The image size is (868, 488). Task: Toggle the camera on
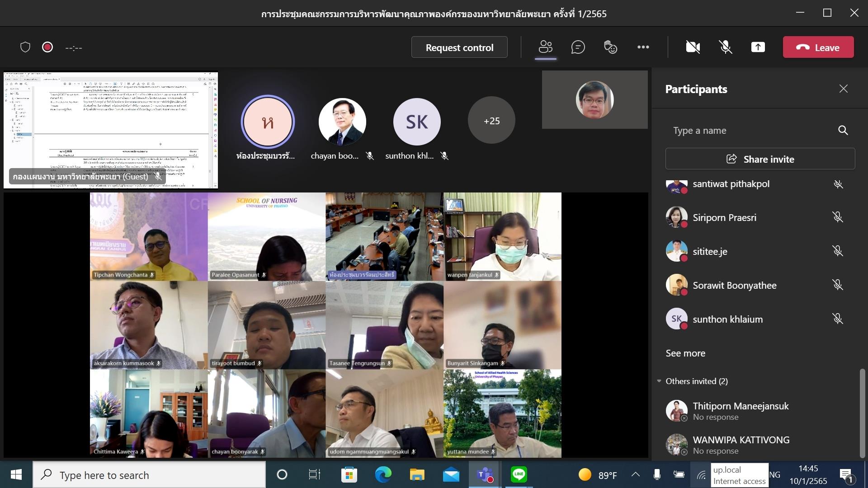693,47
